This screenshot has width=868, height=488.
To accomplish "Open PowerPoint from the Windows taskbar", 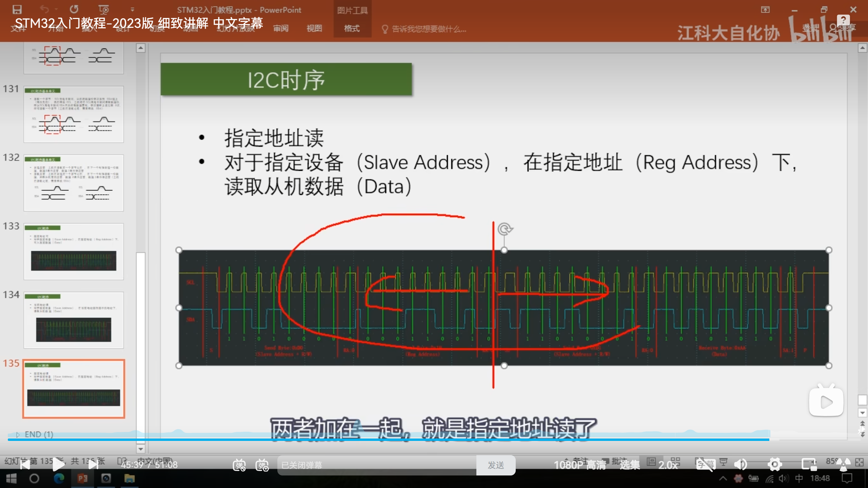I will pyautogui.click(x=82, y=479).
